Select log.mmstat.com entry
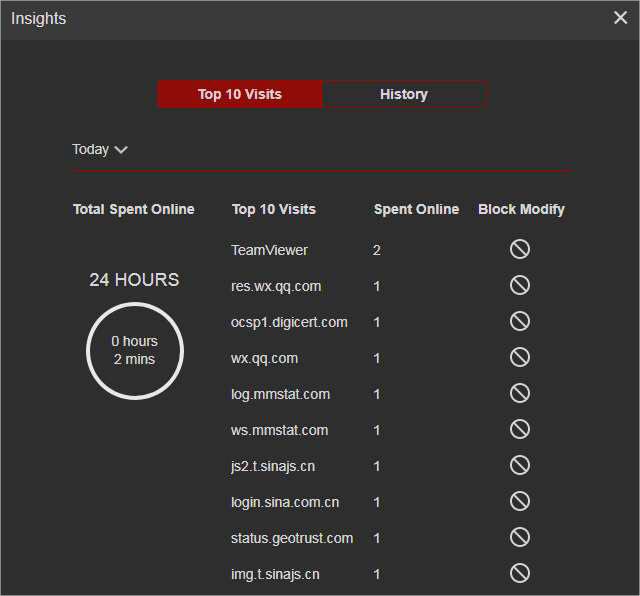The image size is (640, 596). coord(280,394)
